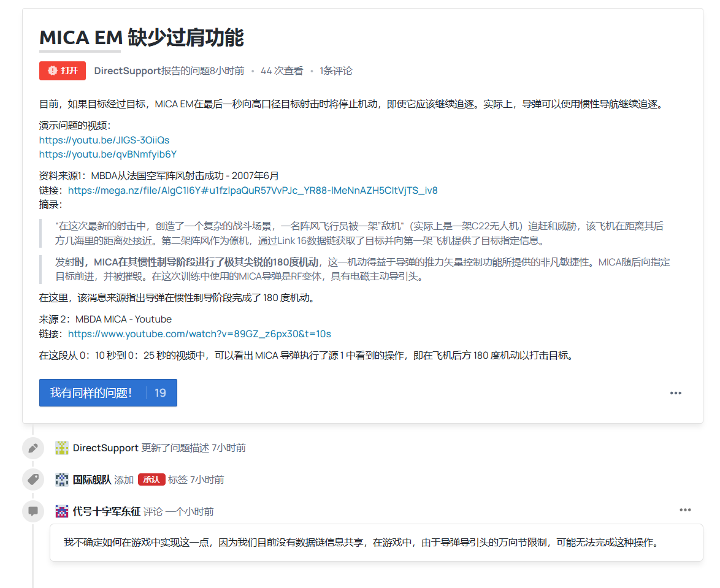Viewport: 720px width, 588px height.
Task: Open the comment's three-dot options menu
Action: [x=685, y=510]
